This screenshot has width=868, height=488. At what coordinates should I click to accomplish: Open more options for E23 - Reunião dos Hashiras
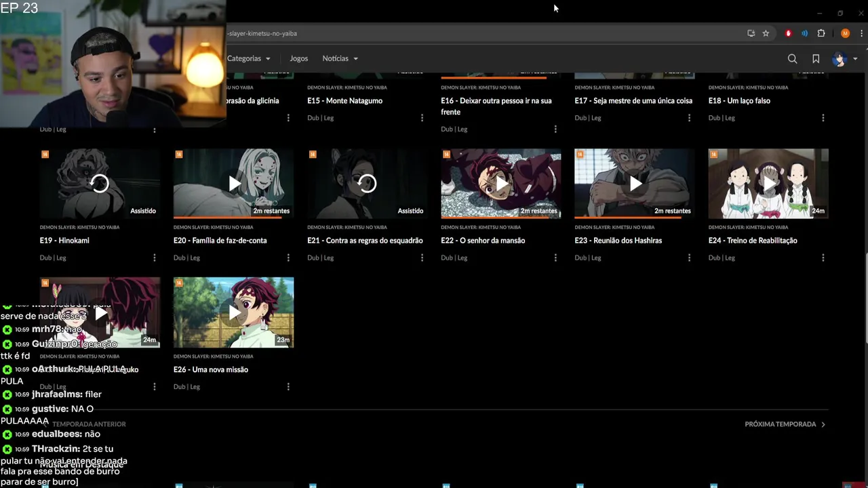[x=689, y=258]
